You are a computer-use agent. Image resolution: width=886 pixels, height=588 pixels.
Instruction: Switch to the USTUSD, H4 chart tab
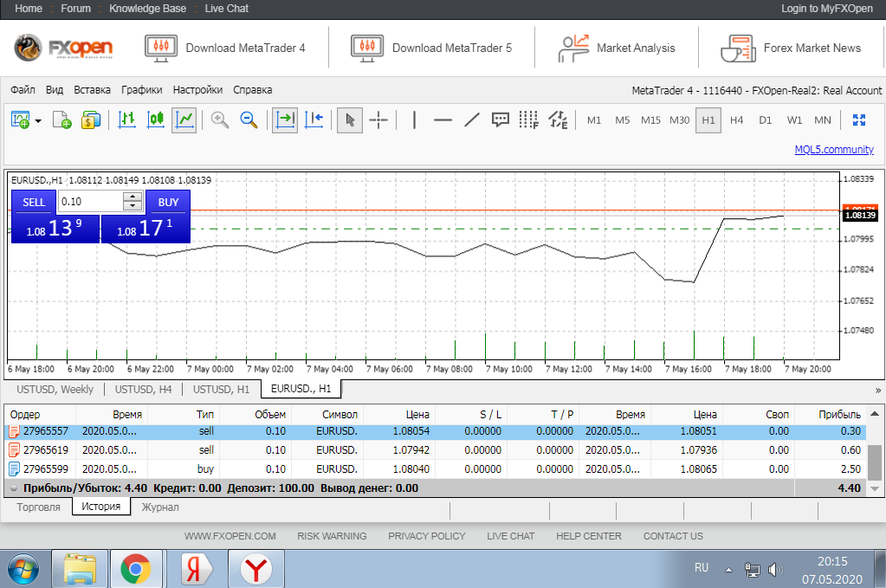click(143, 389)
